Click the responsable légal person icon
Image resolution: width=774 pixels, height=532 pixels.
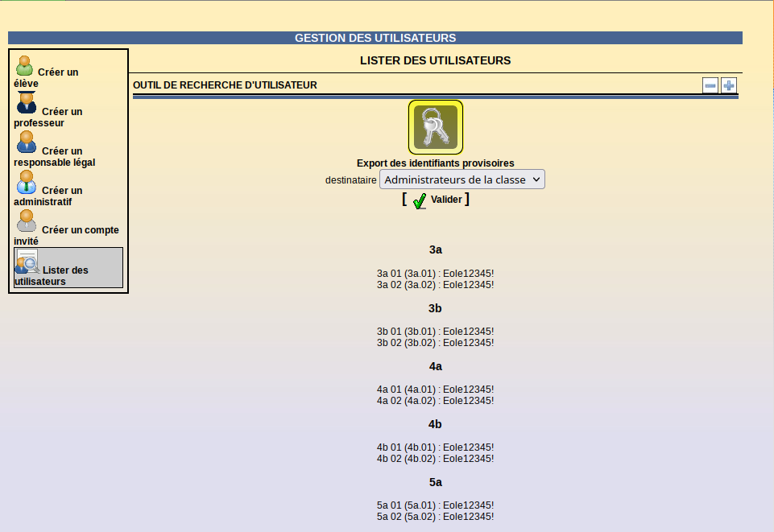(x=26, y=142)
